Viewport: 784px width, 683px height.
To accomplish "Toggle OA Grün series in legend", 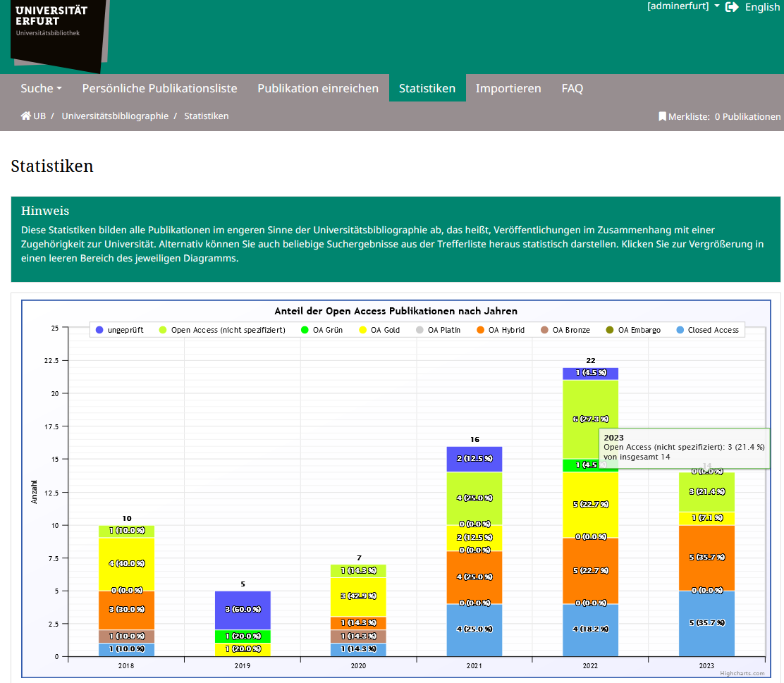I will (321, 330).
